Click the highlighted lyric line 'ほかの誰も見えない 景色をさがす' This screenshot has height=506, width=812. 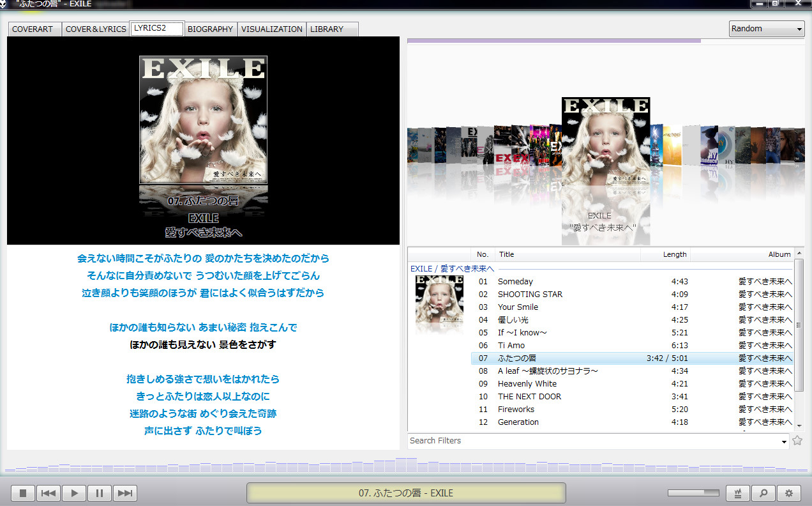click(203, 345)
